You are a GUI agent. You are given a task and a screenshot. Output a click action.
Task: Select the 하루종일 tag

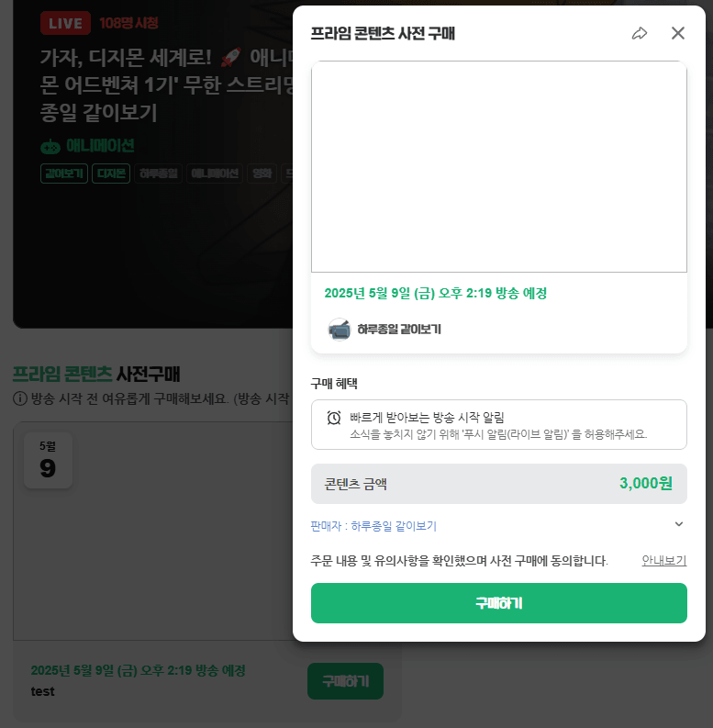pyautogui.click(x=158, y=174)
